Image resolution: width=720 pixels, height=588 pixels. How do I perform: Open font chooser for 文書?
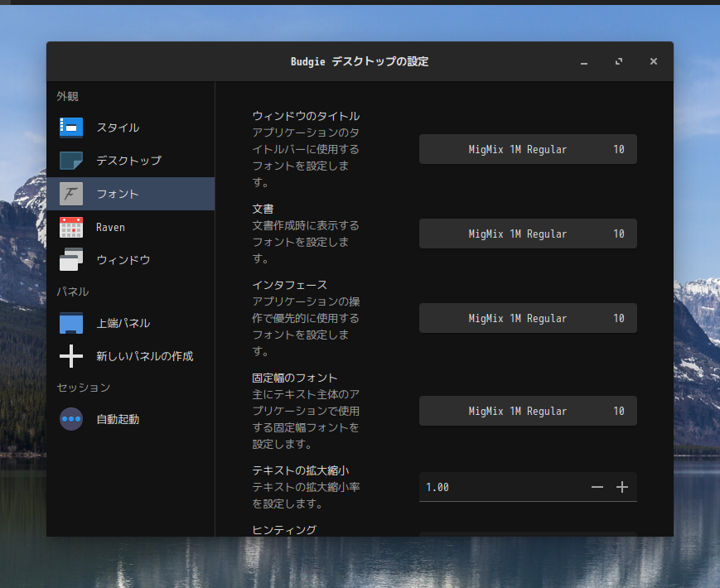[528, 234]
